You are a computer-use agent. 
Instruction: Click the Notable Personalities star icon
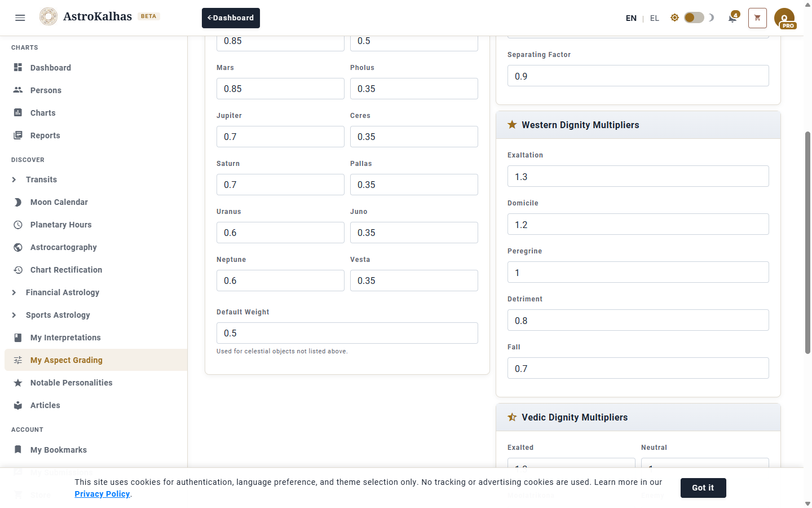coord(18,383)
